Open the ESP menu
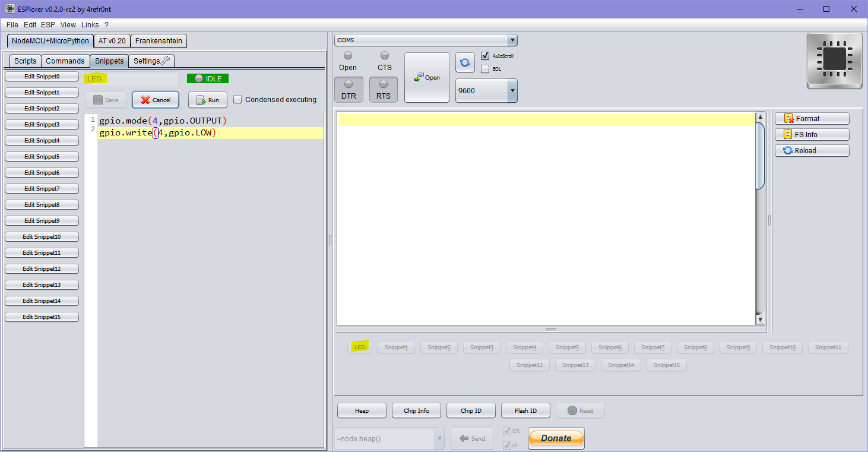 click(x=48, y=25)
